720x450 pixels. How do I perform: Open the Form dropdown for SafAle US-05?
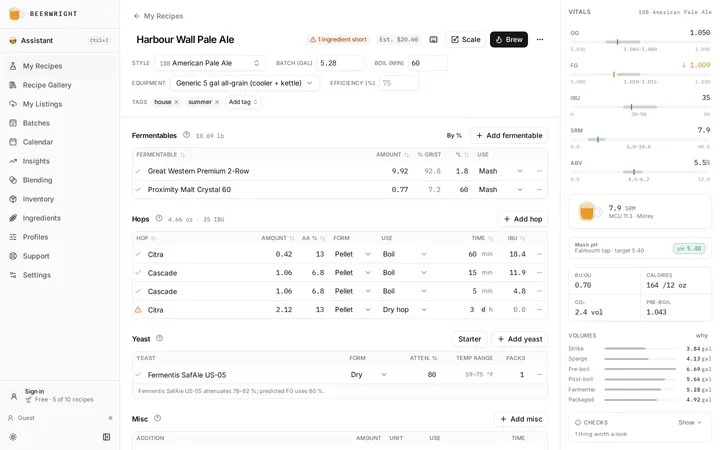pyautogui.click(x=369, y=375)
